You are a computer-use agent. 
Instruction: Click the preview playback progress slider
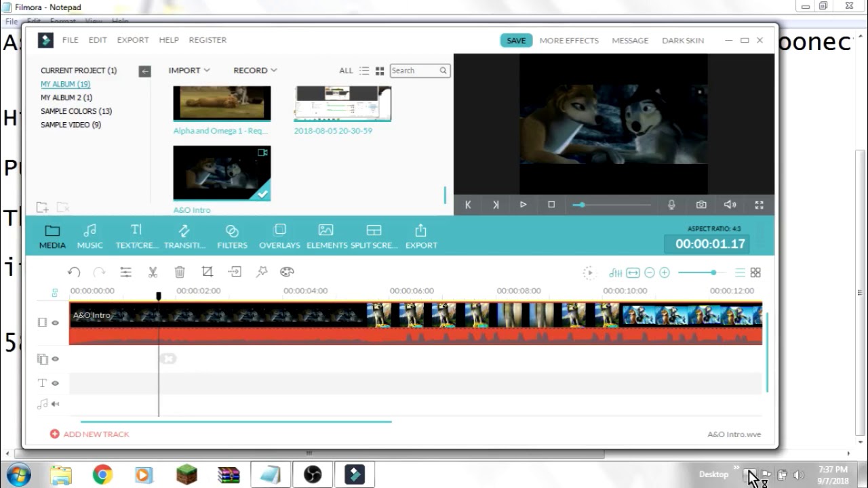612,205
